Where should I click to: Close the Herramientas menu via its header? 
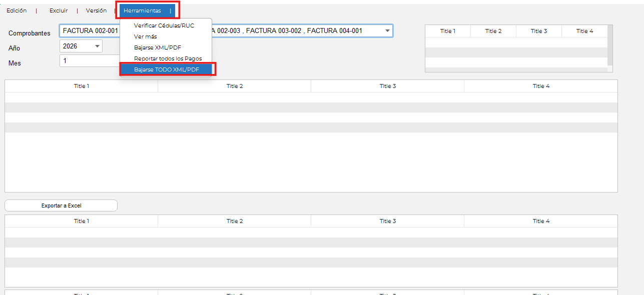point(143,10)
